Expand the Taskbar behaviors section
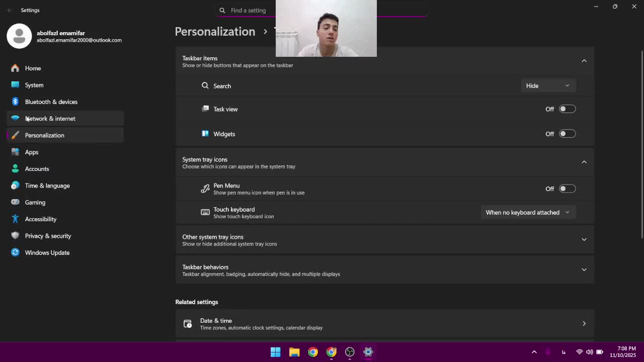The height and width of the screenshot is (362, 644). click(584, 270)
